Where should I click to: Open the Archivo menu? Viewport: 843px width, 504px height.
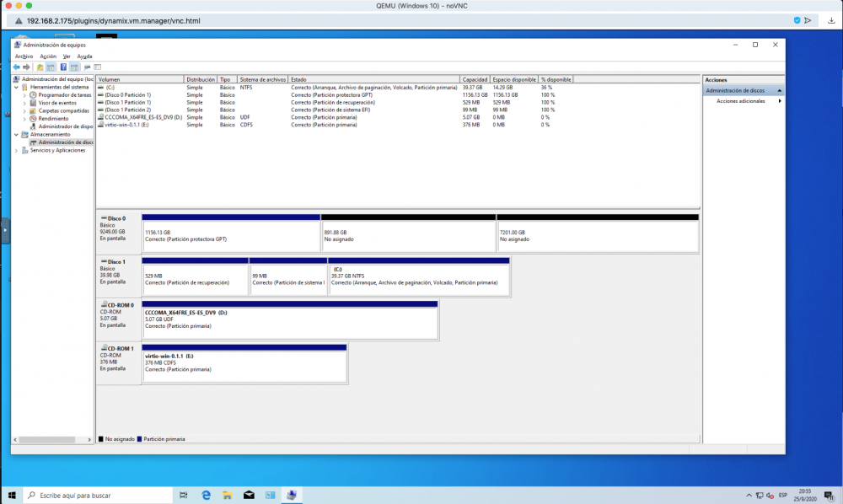pyautogui.click(x=24, y=56)
